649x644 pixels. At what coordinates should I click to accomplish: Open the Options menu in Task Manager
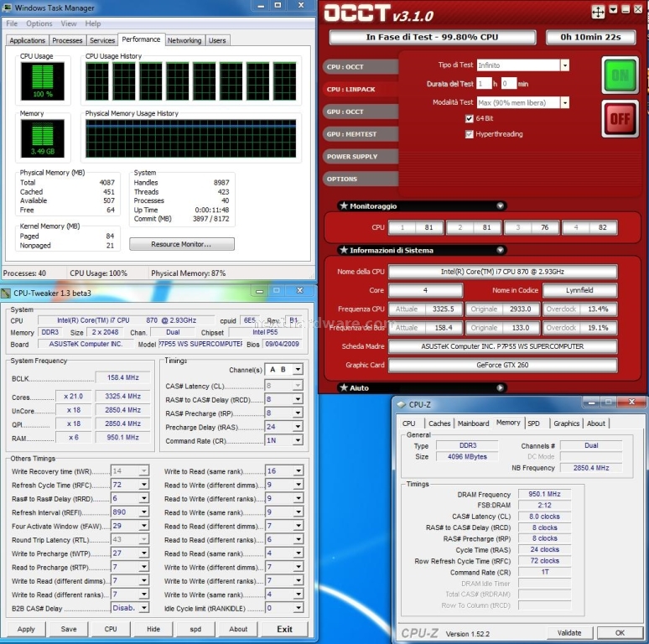(39, 23)
